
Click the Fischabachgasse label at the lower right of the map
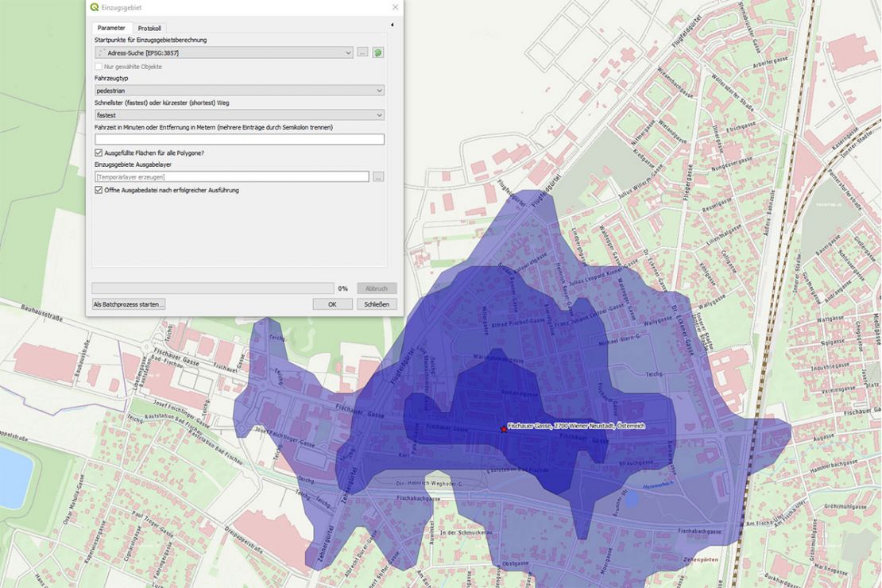pyautogui.click(x=699, y=531)
